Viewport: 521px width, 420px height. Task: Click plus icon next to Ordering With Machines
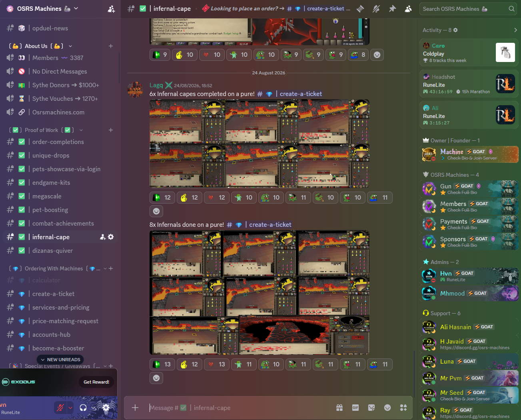tap(111, 268)
